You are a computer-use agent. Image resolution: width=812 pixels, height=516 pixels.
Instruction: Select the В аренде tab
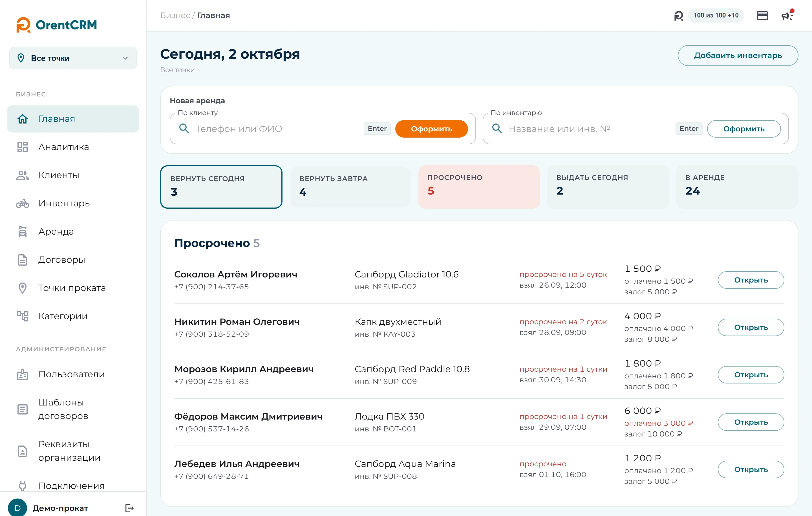[737, 187]
